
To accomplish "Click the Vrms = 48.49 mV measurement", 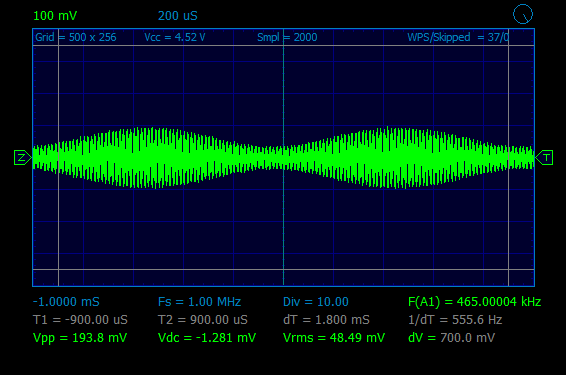I will pyautogui.click(x=334, y=338).
